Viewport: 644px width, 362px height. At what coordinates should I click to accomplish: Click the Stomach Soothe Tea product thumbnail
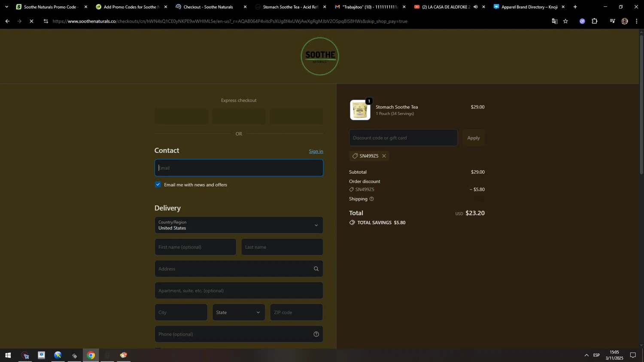pyautogui.click(x=360, y=110)
